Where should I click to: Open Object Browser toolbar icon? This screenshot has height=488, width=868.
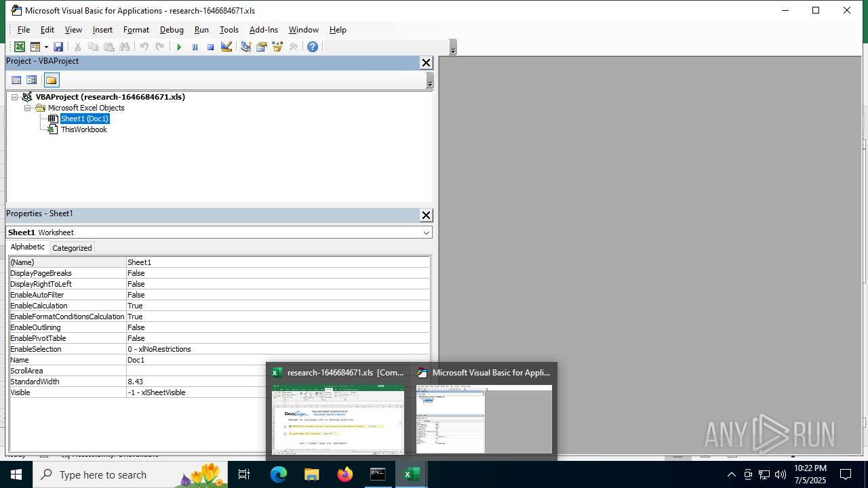277,47
